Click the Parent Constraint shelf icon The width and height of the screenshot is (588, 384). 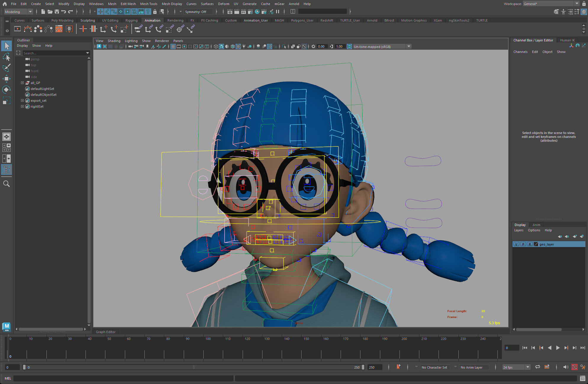click(x=138, y=29)
